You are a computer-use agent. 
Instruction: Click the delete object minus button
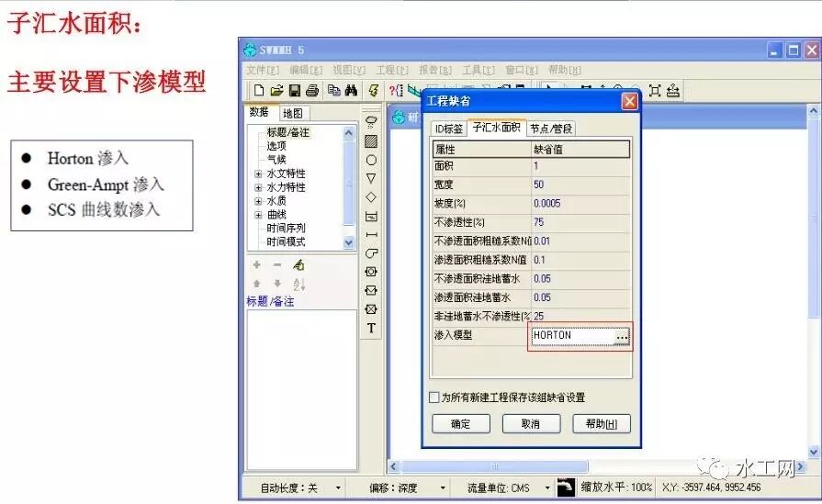277,265
